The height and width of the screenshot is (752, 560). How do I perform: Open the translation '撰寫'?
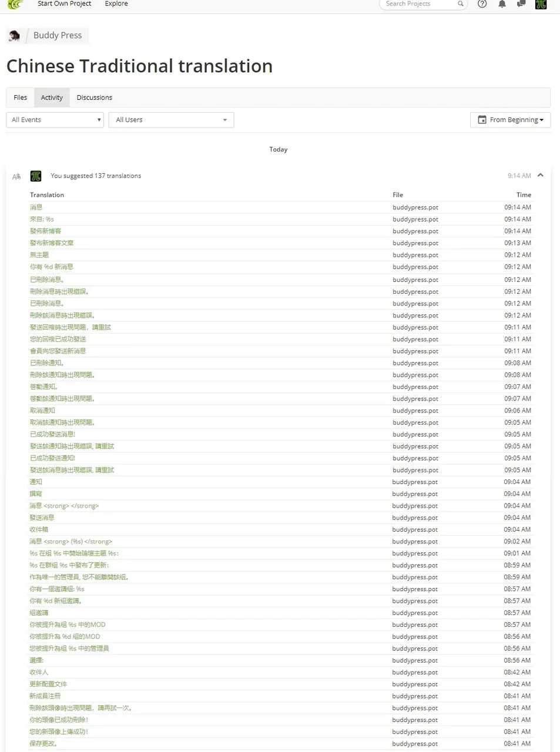tap(36, 493)
